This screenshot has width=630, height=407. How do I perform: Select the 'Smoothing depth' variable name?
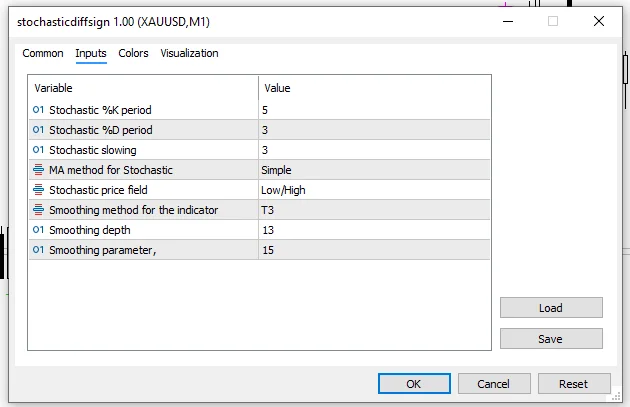tap(90, 230)
